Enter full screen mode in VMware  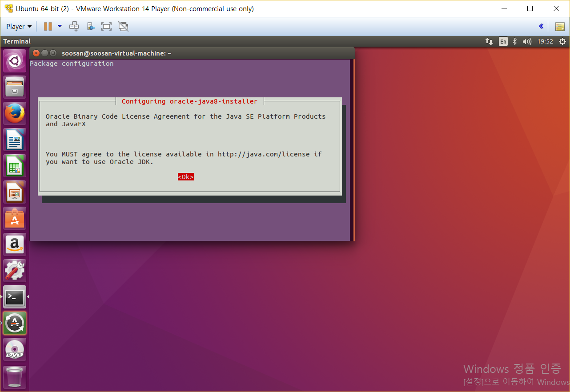tap(106, 27)
